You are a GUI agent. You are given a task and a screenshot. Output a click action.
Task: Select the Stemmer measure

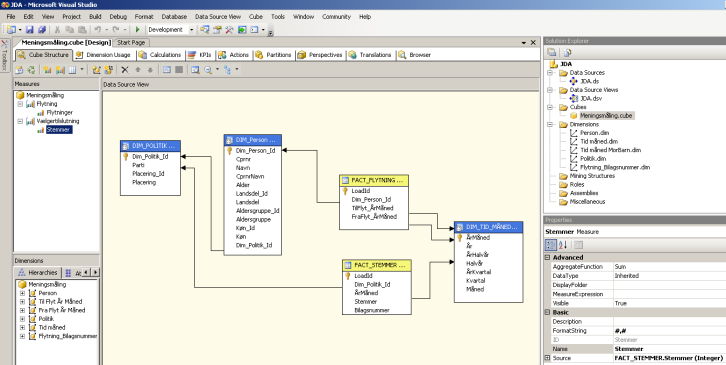[x=58, y=130]
